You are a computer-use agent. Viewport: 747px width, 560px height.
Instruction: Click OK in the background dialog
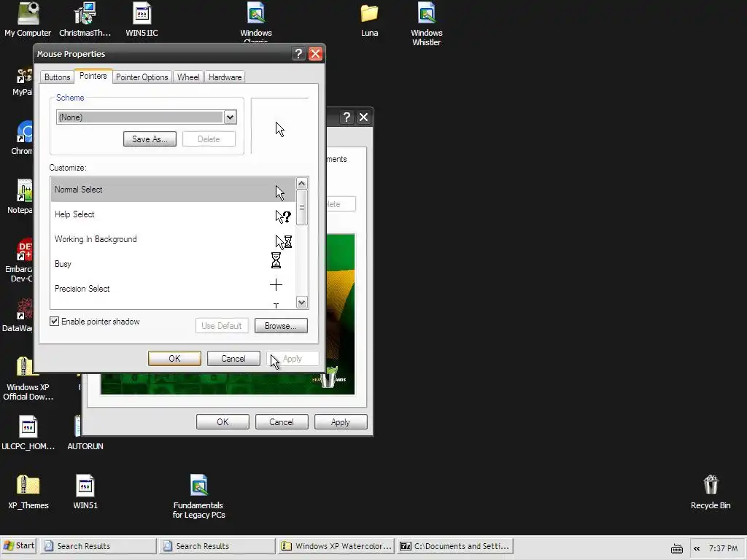click(x=222, y=422)
